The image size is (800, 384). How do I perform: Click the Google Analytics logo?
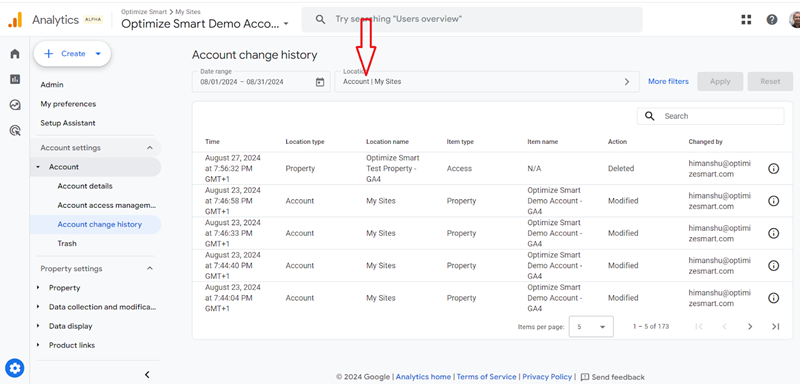(15, 20)
